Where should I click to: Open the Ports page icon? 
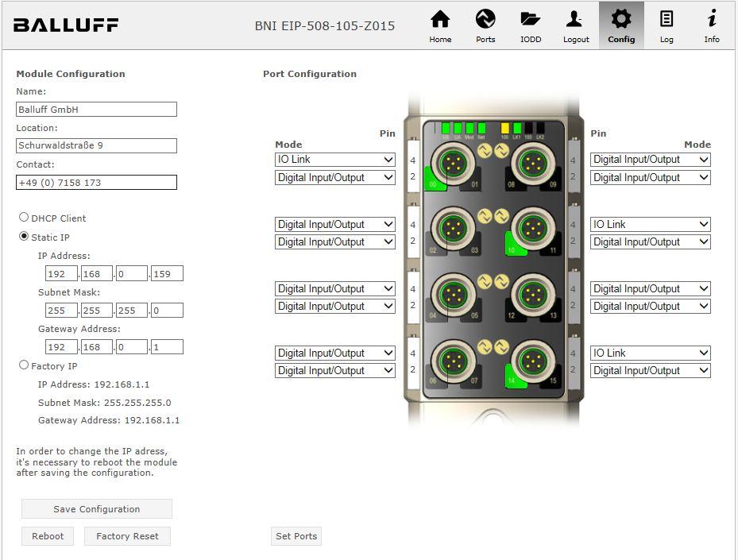pos(485,19)
